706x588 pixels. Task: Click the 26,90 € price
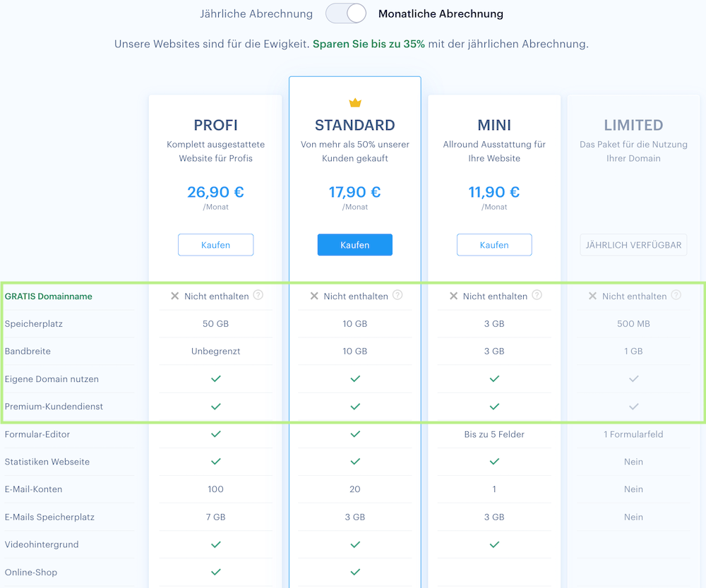coord(215,192)
